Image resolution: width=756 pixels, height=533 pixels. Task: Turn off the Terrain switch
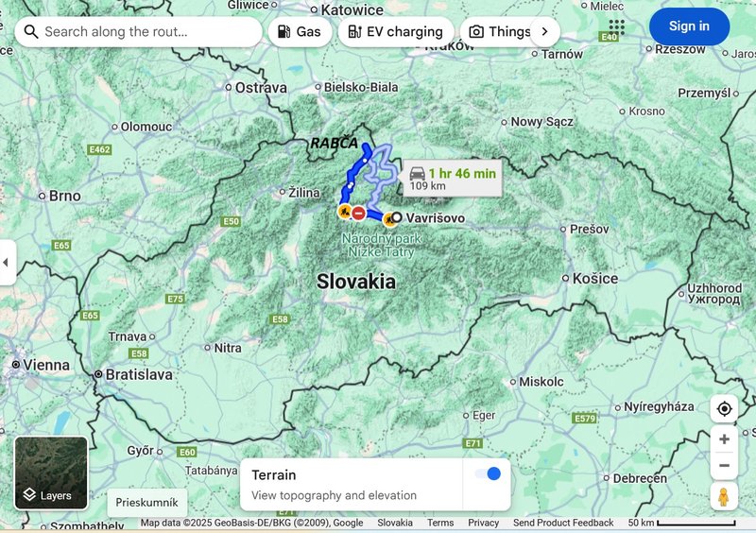(x=488, y=473)
